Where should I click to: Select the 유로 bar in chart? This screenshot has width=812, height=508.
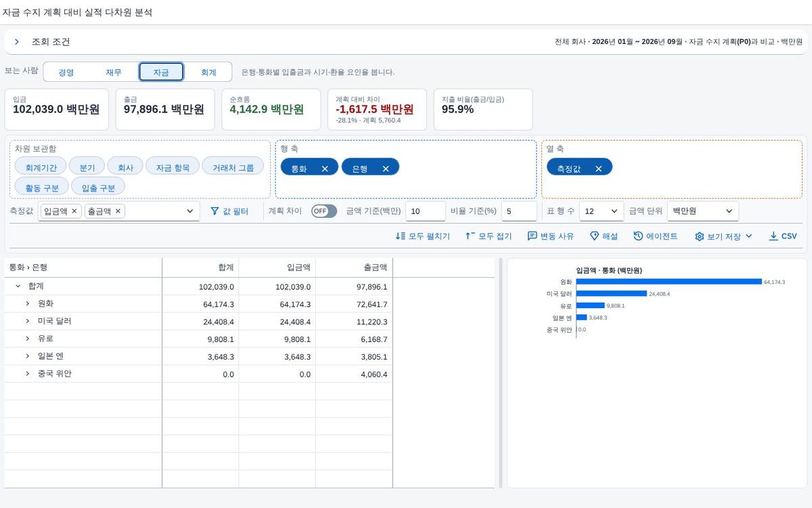tap(590, 305)
